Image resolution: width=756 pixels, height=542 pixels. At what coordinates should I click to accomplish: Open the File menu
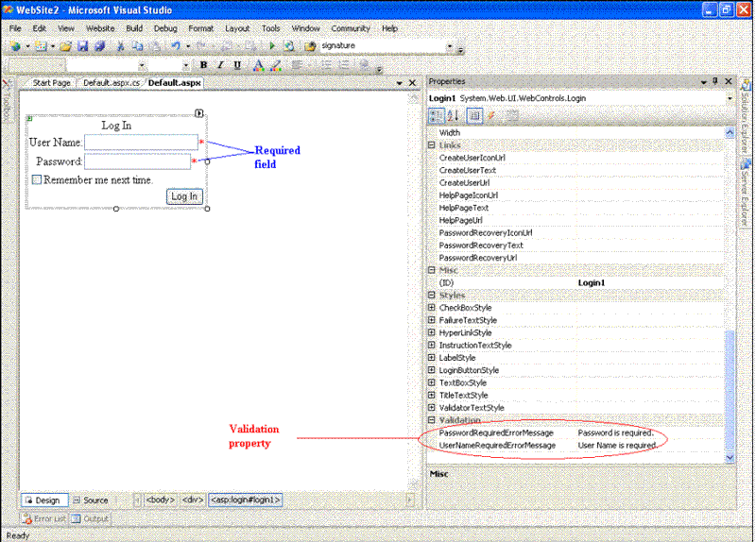point(15,28)
